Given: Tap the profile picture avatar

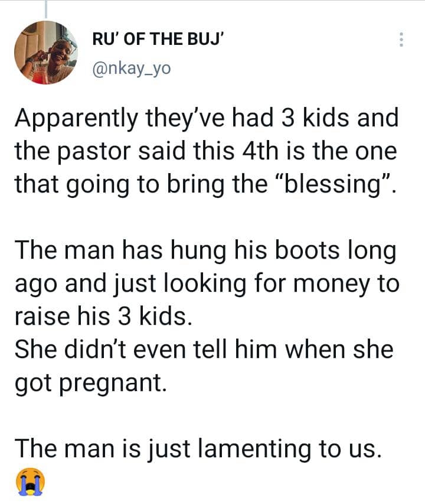Looking at the screenshot, I should pyautogui.click(x=46, y=53).
